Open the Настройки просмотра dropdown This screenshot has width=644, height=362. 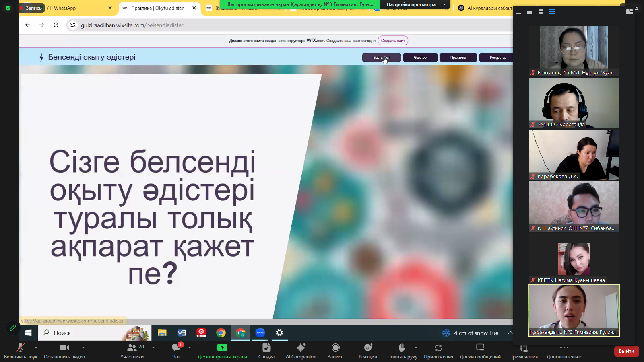tap(416, 4)
